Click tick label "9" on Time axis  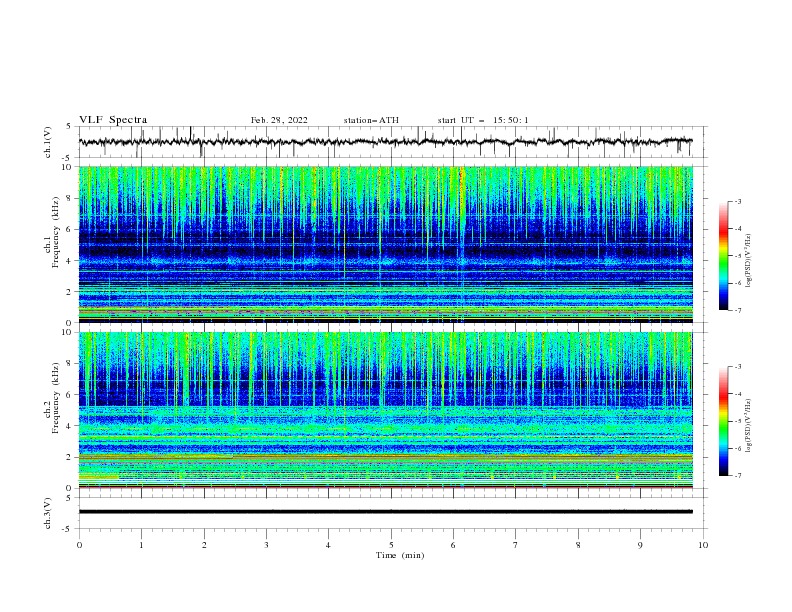coord(640,545)
